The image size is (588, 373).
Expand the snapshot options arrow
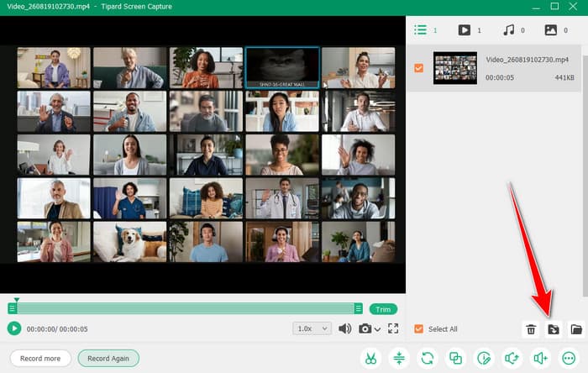377,329
